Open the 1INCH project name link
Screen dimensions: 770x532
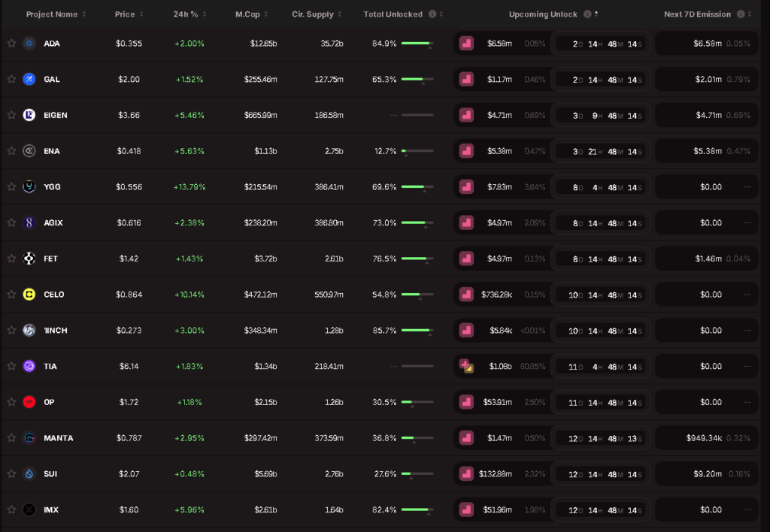click(56, 331)
